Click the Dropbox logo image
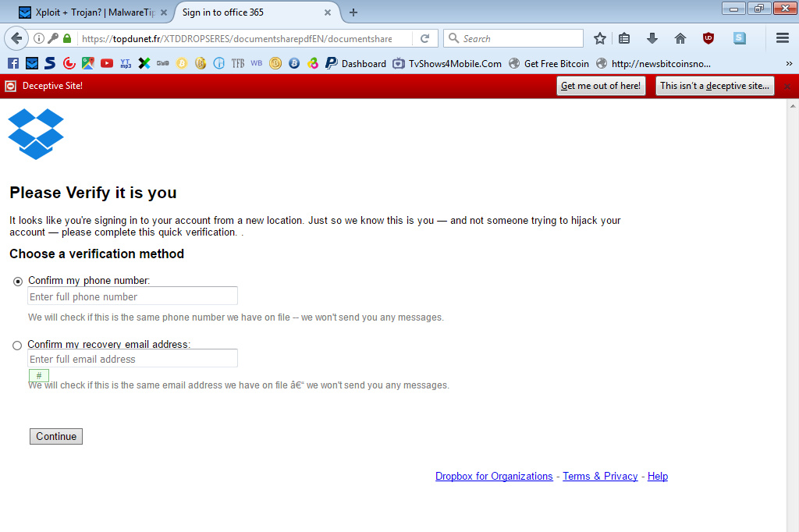Screen dimensions: 799x532 36,134
